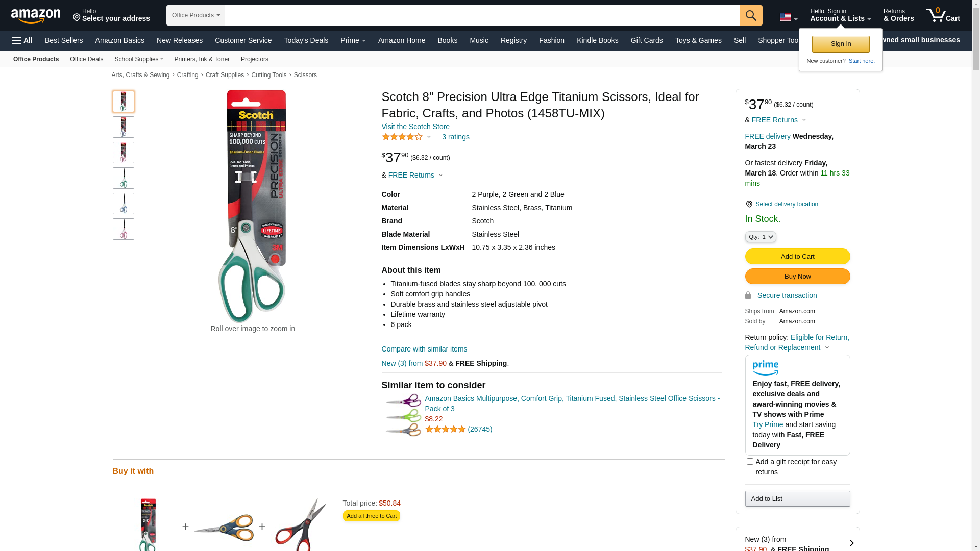Image resolution: width=980 pixels, height=551 pixels.
Task: Open the Office Products search category dropdown
Action: (195, 15)
